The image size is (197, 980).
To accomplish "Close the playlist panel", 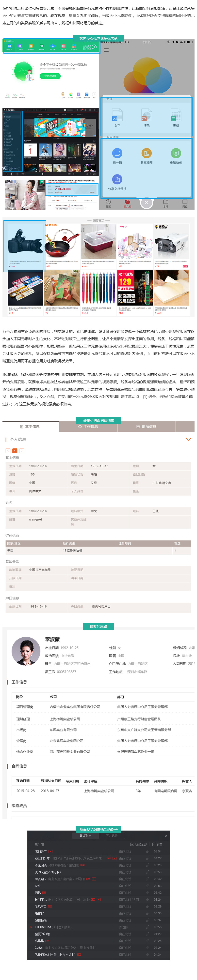I will (166, 836).
